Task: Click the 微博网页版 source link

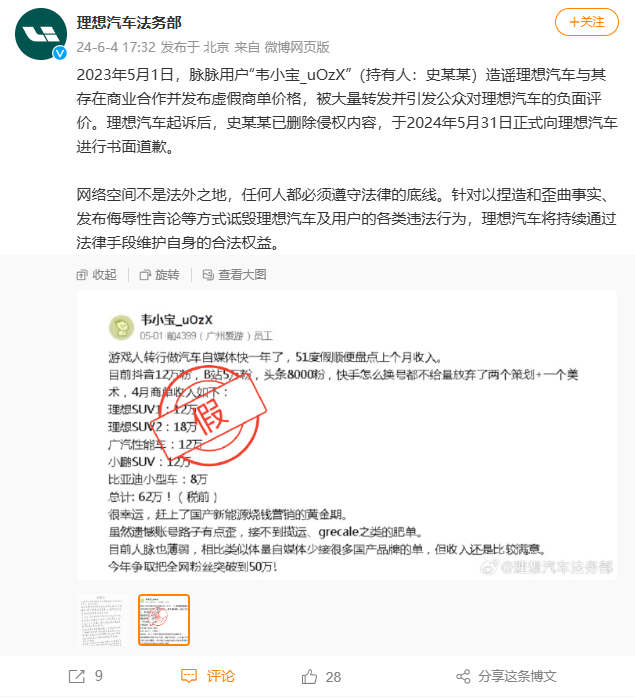Action: (x=297, y=47)
